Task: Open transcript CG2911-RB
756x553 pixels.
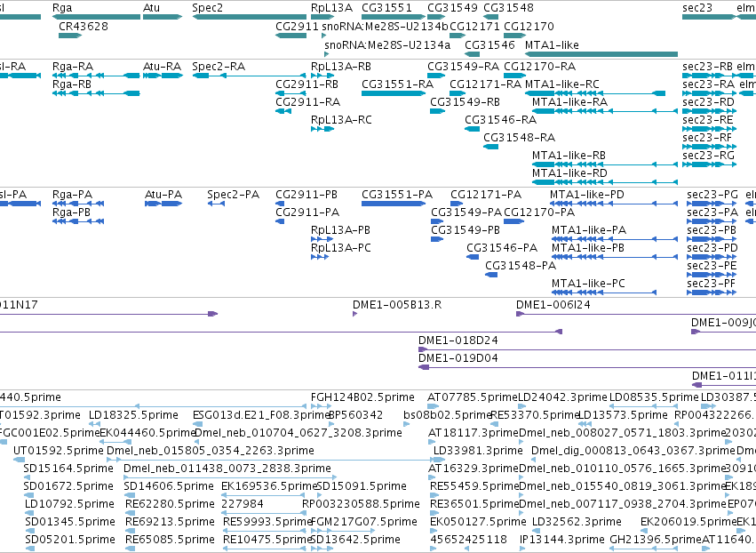Action: pyautogui.click(x=291, y=93)
